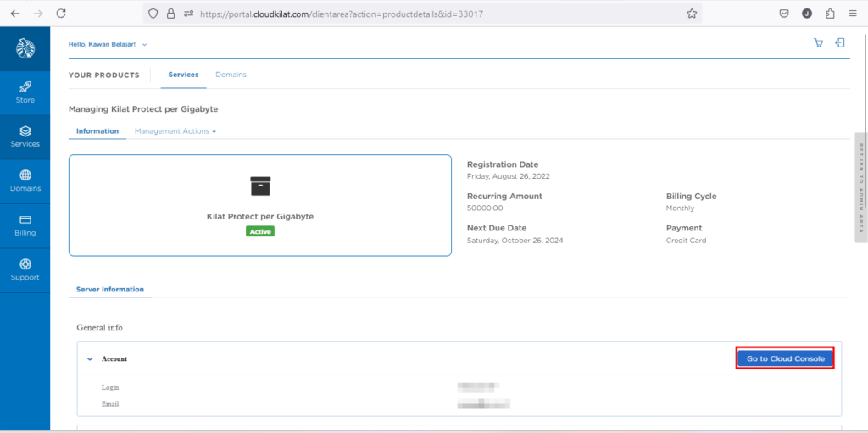The height and width of the screenshot is (433, 868).
Task: Click Managing Kilat Protect per Gigabyte heading
Action: [x=143, y=109]
